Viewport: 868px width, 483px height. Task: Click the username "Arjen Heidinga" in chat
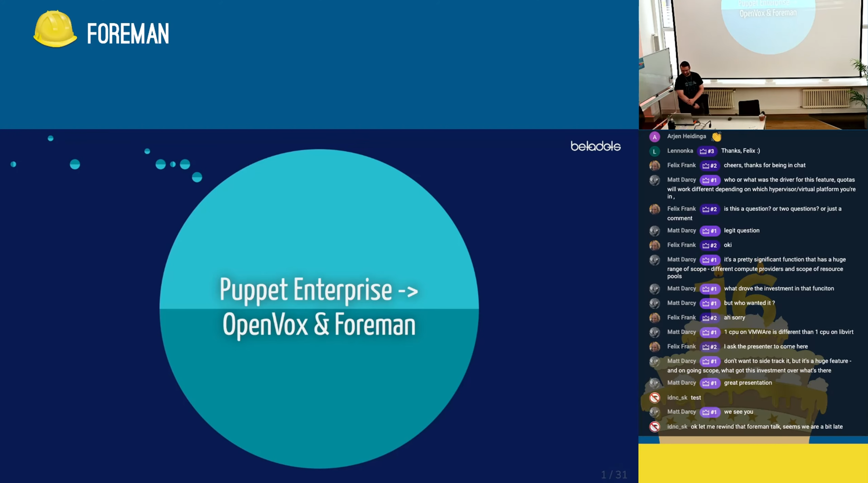click(686, 136)
